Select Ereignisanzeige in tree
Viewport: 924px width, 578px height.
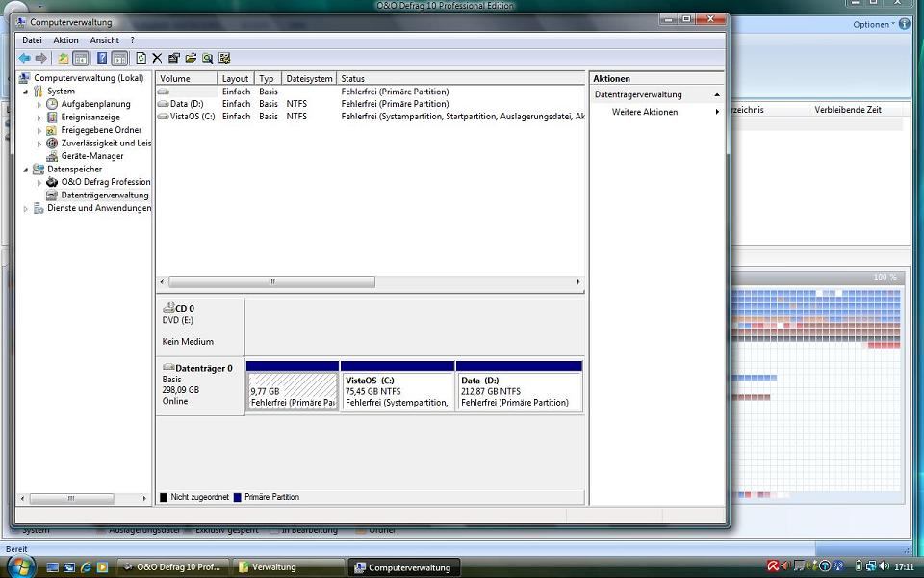90,117
